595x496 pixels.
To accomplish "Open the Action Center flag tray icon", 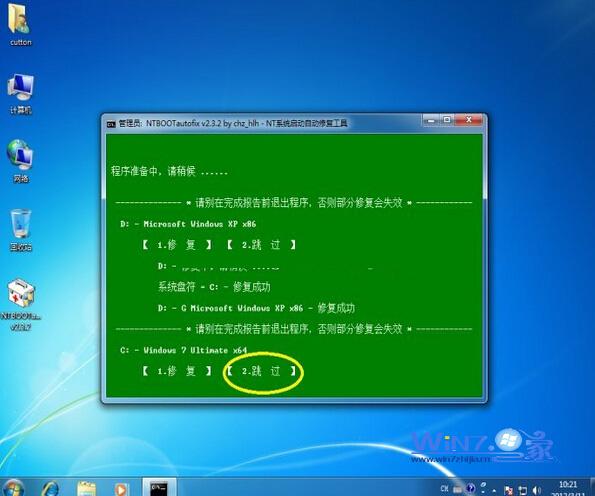I will (508, 490).
